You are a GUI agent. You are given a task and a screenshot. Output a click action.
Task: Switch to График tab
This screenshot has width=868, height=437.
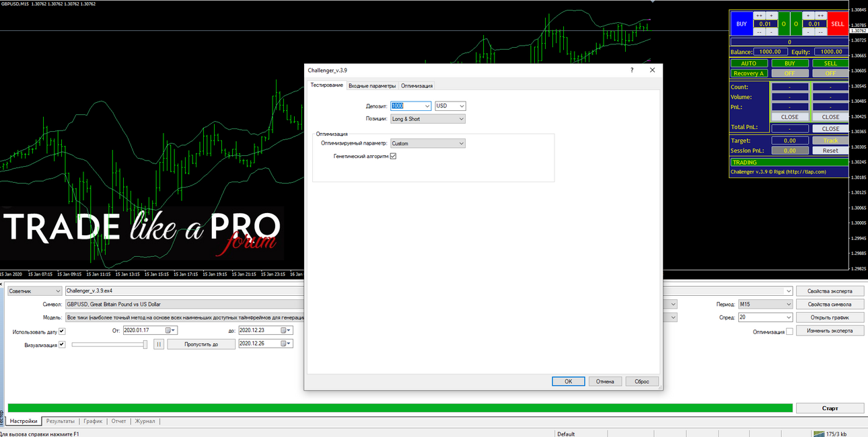pos(93,421)
